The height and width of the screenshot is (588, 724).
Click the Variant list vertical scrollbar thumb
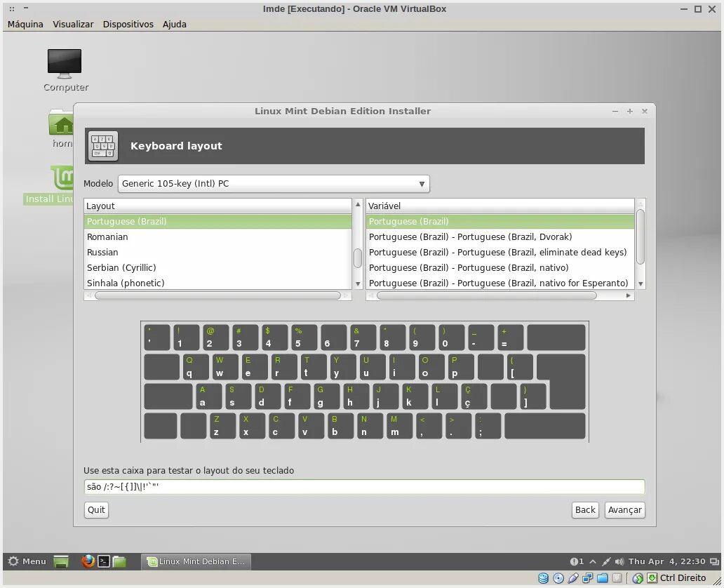641,237
